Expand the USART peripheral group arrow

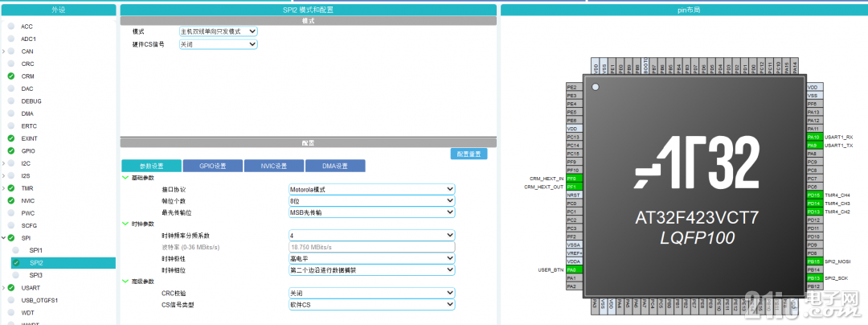click(x=4, y=288)
